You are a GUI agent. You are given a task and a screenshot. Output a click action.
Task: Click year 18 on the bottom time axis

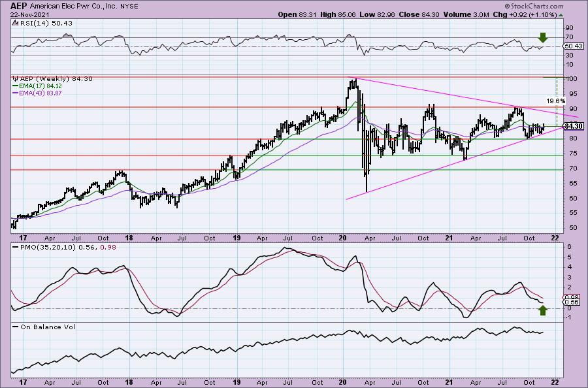(129, 382)
